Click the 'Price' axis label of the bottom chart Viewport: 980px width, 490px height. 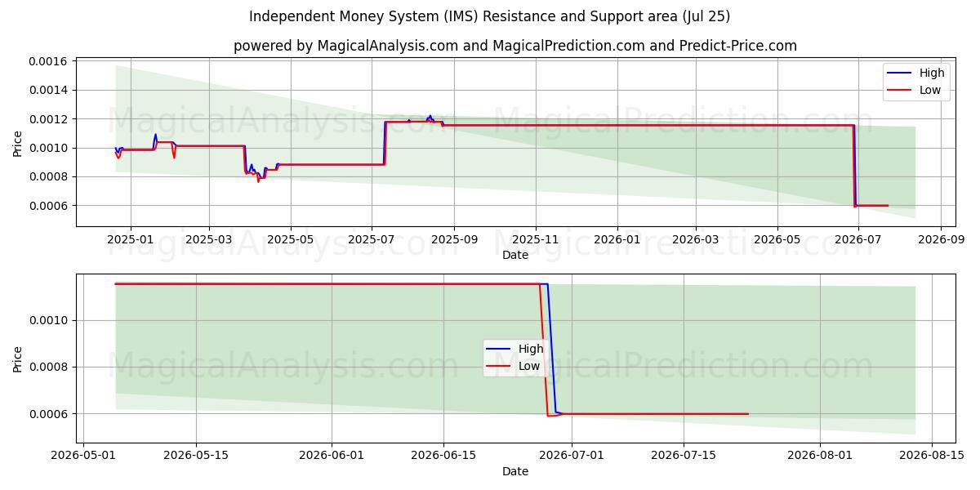(18, 358)
